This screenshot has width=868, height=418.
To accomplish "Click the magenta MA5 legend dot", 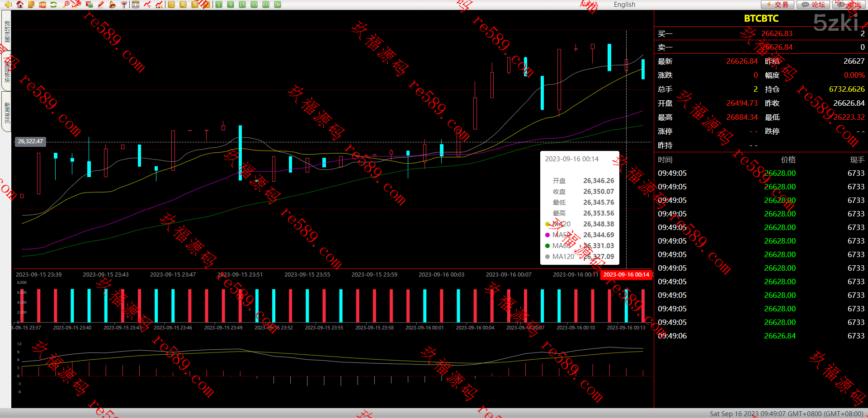I will tap(547, 235).
